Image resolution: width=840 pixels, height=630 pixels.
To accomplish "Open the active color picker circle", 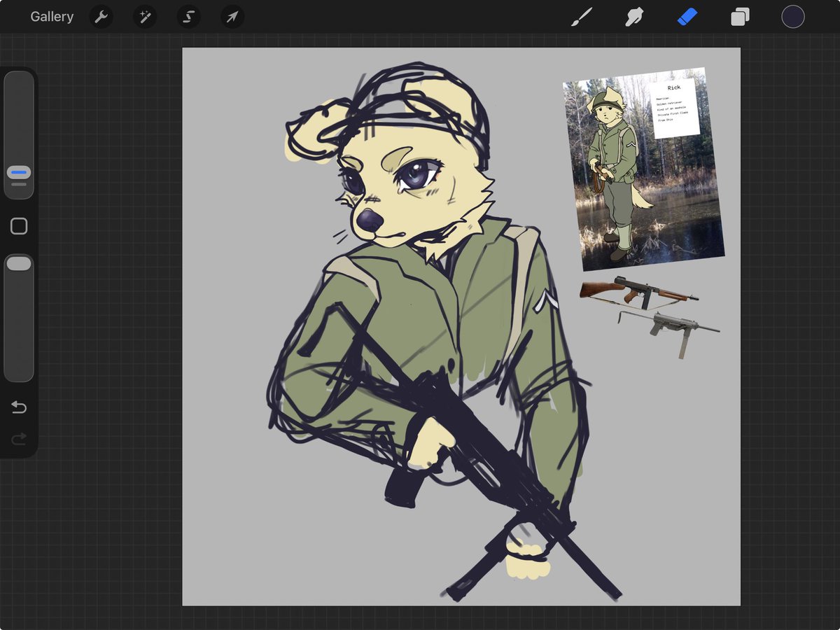I will 793,17.
